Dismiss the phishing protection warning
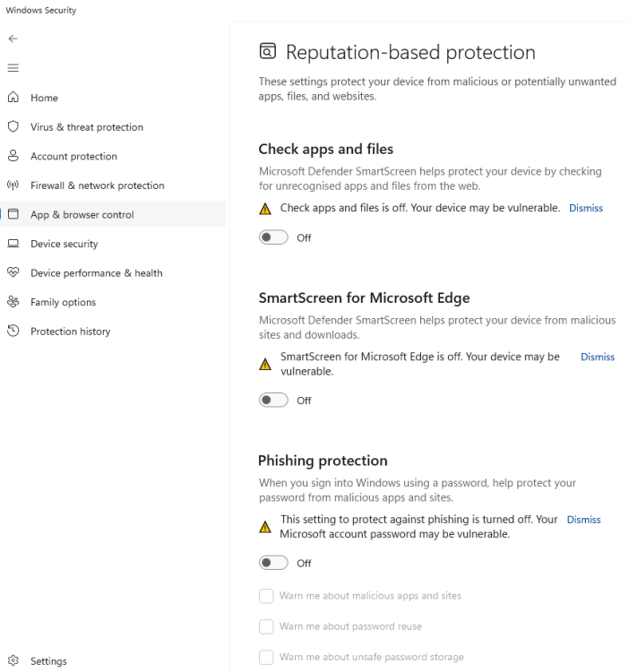Screen dimensions: 629x672 pos(584,520)
